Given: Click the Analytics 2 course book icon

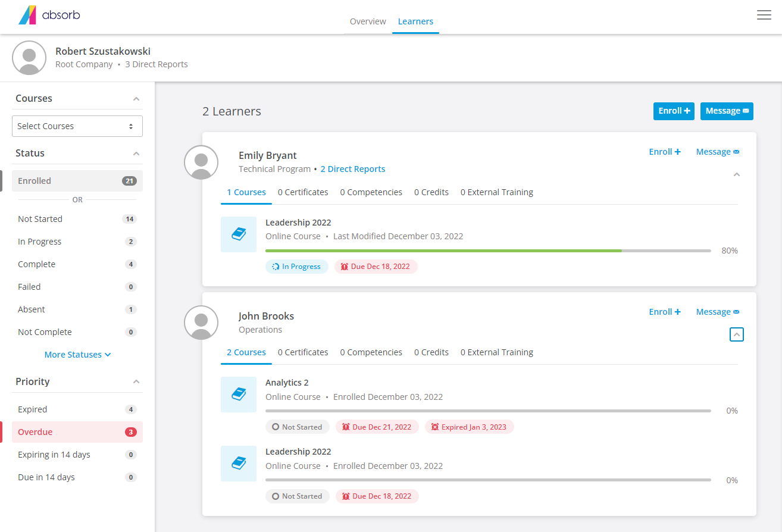Looking at the screenshot, I should point(239,395).
